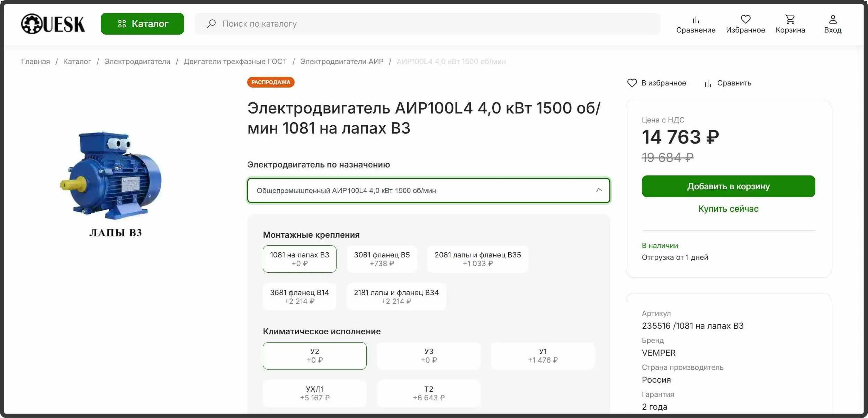Open Двигатели трехфазные ГОСТ breadcrumb
Image resolution: width=868 pixels, height=418 pixels.
tap(235, 62)
